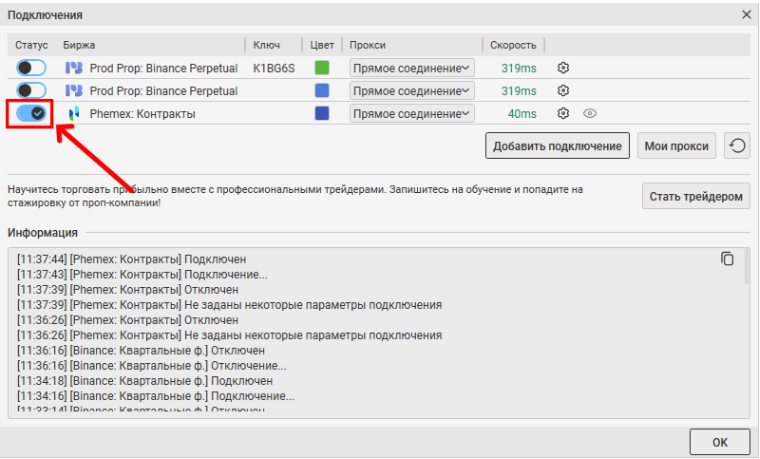Open proxy dropdown for first Binance row

pyautogui.click(x=411, y=68)
